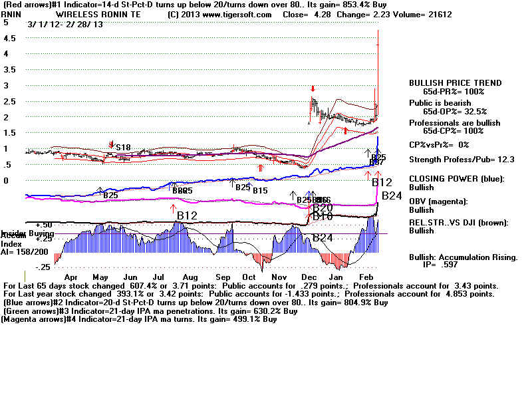Click the B24 label on the accumulation index

coord(323,237)
